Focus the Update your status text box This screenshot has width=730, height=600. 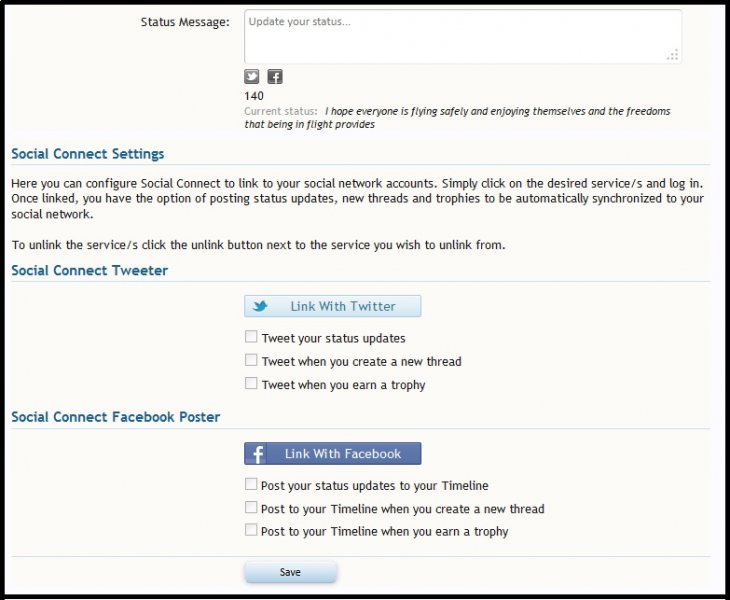coord(463,36)
